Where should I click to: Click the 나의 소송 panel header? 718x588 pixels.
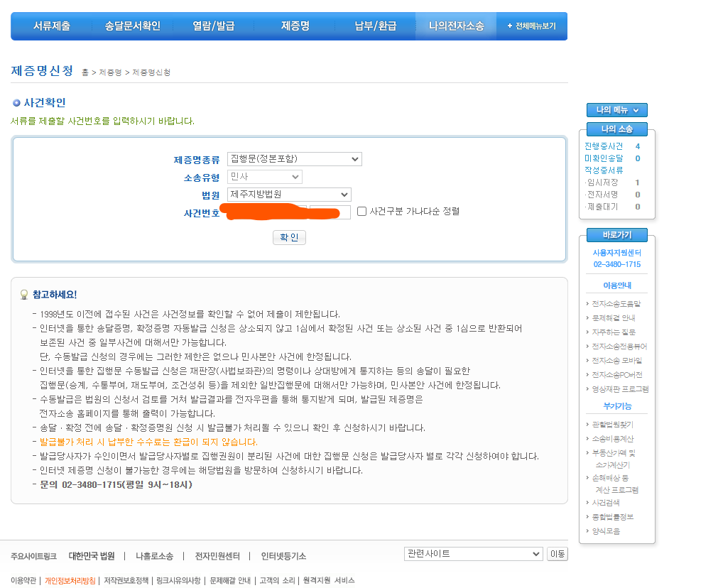point(617,129)
